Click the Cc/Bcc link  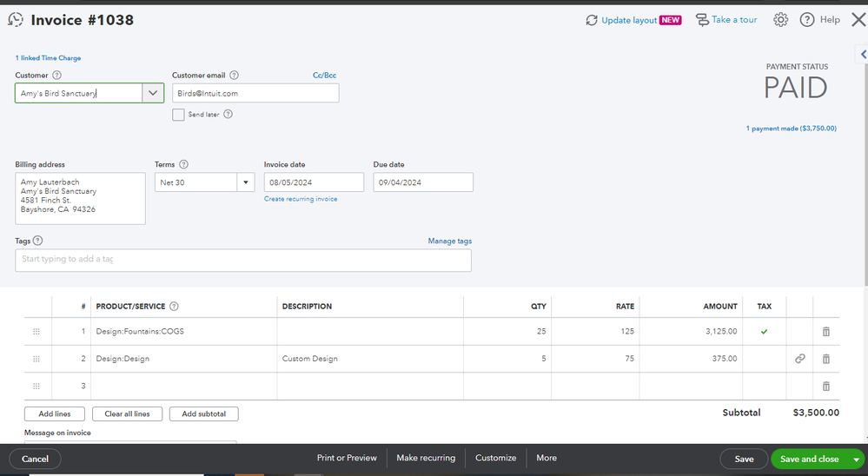324,76
